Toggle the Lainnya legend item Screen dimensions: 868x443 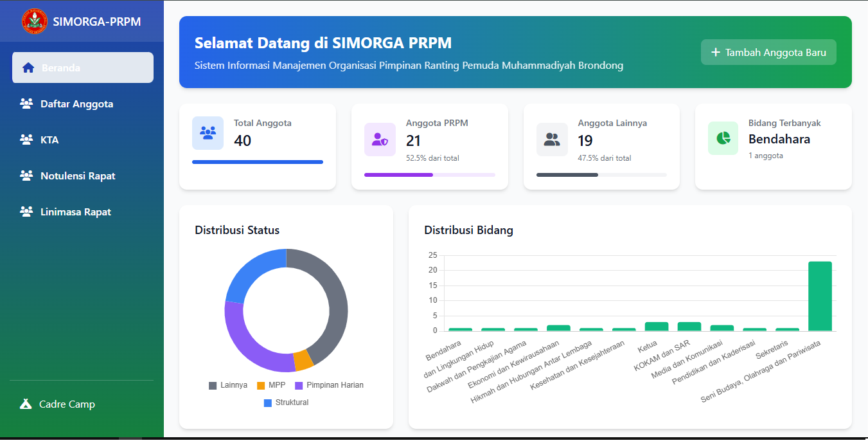(x=228, y=385)
